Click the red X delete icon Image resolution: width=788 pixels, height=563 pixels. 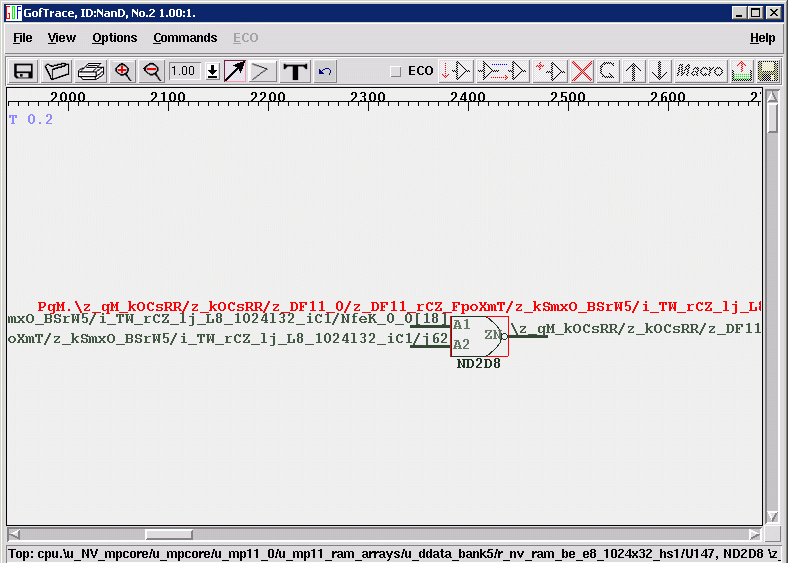[x=582, y=71]
